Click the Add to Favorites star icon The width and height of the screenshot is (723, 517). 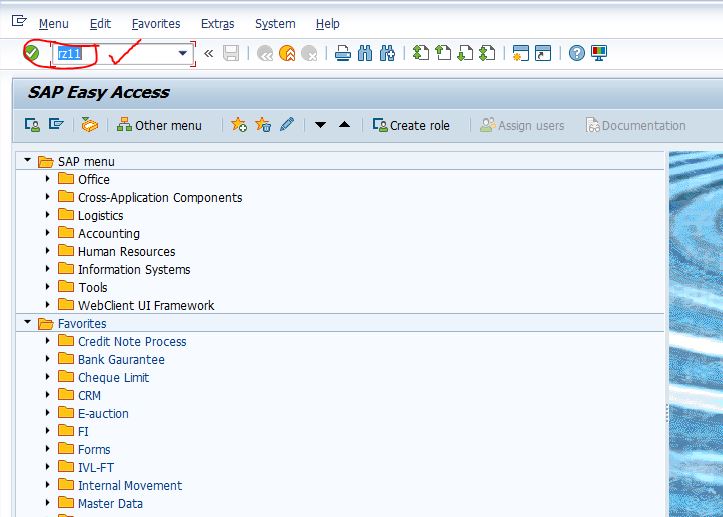pos(239,125)
